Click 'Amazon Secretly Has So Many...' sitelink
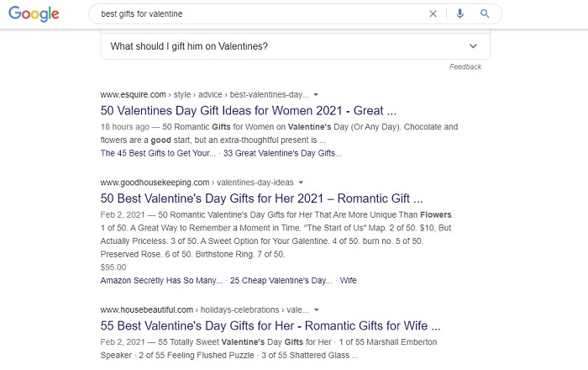The height and width of the screenshot is (370, 588). [161, 280]
